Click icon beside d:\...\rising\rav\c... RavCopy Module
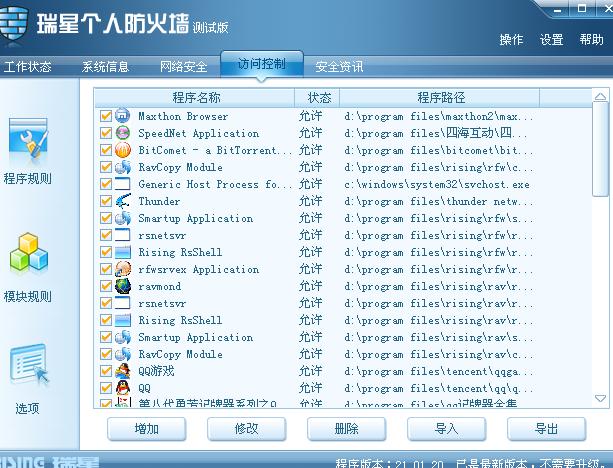613x468 pixels. pyautogui.click(x=122, y=354)
